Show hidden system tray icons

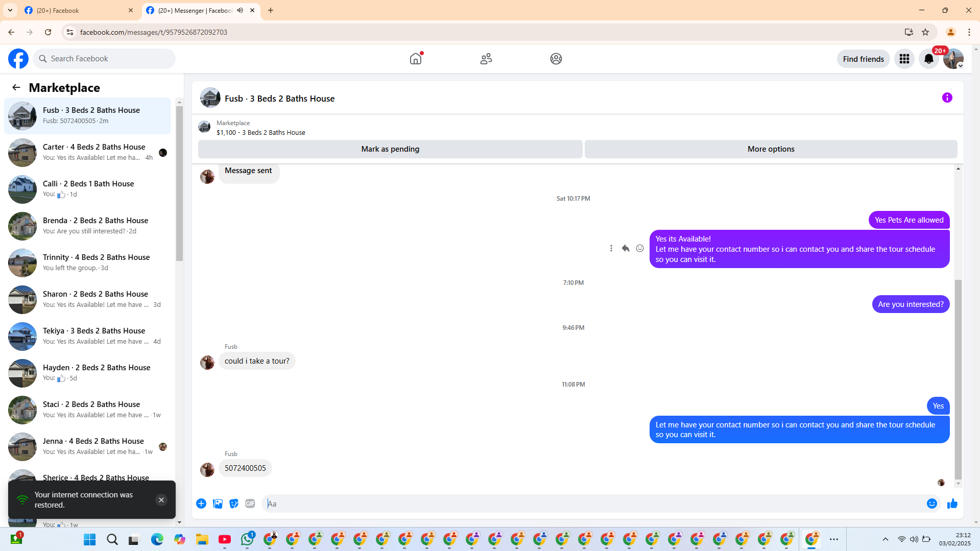(886, 539)
